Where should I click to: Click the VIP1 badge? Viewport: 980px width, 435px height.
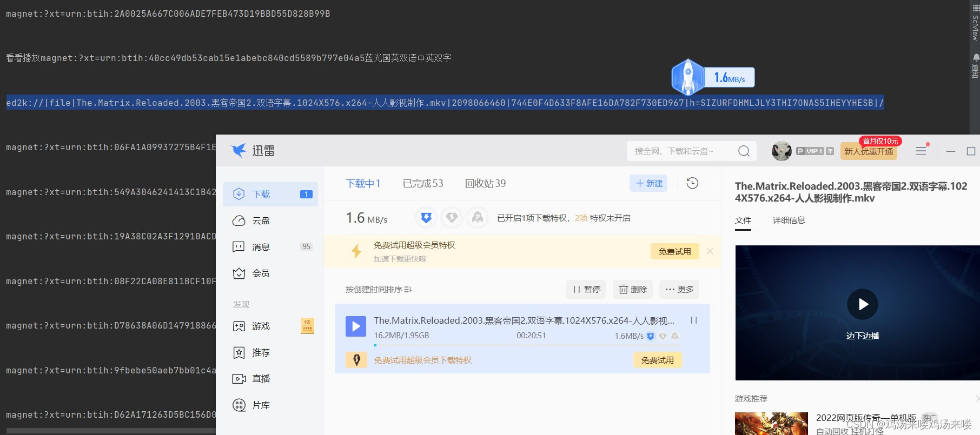[815, 151]
